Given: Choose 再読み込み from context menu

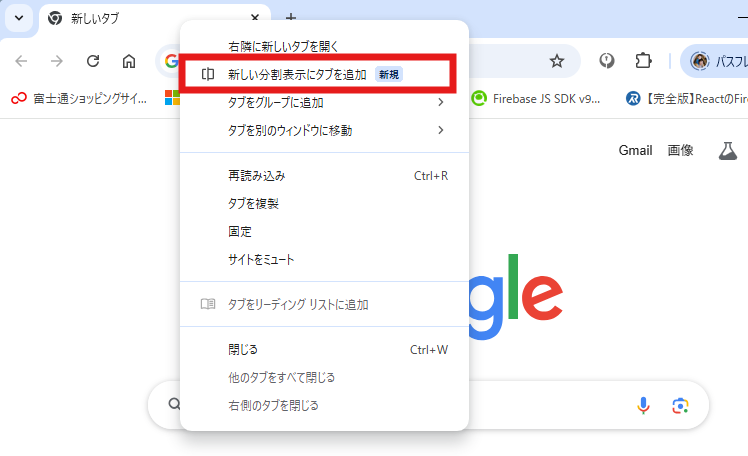Looking at the screenshot, I should click(324, 176).
